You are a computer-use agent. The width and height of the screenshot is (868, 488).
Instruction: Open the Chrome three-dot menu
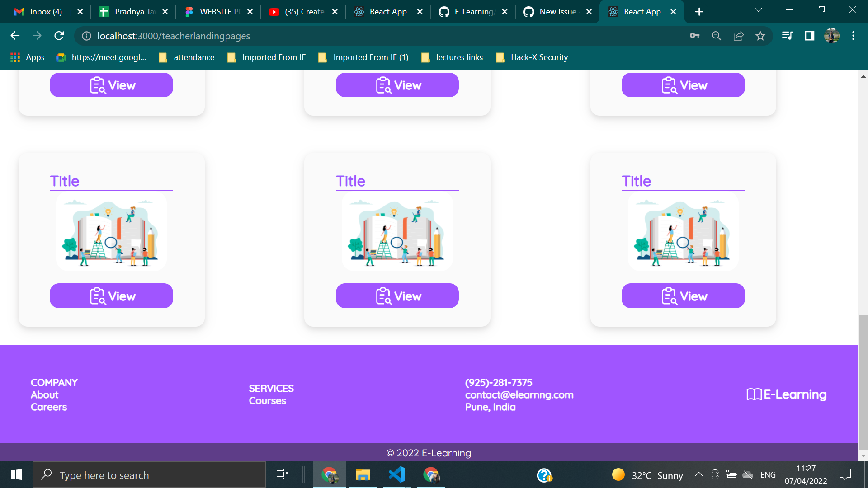coord(854,36)
